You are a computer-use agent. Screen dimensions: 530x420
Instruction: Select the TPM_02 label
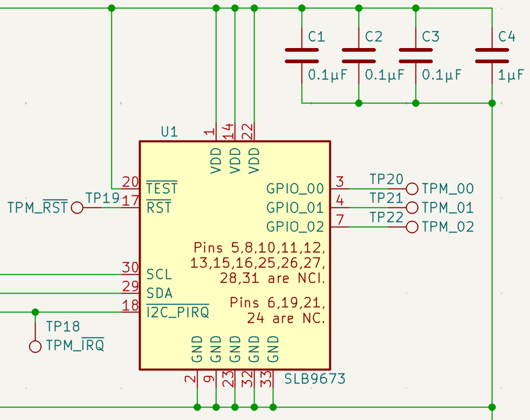(448, 227)
